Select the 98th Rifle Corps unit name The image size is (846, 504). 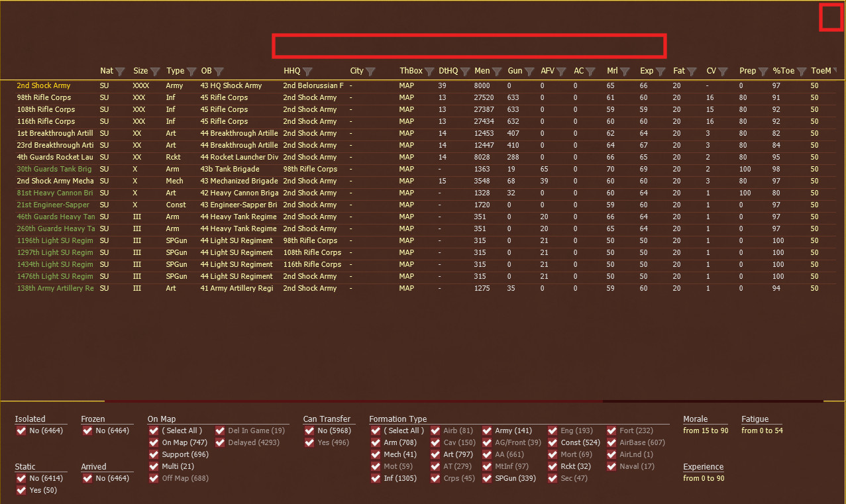[44, 97]
